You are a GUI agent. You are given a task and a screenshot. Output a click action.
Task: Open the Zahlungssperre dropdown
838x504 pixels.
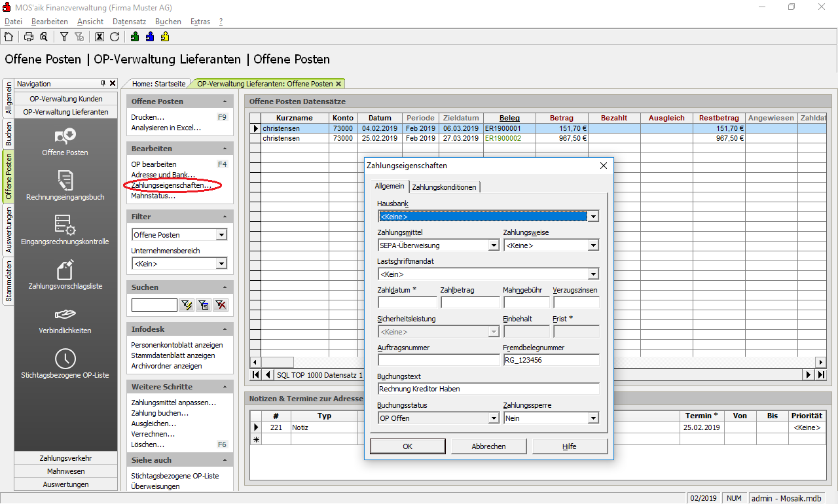[592, 418]
